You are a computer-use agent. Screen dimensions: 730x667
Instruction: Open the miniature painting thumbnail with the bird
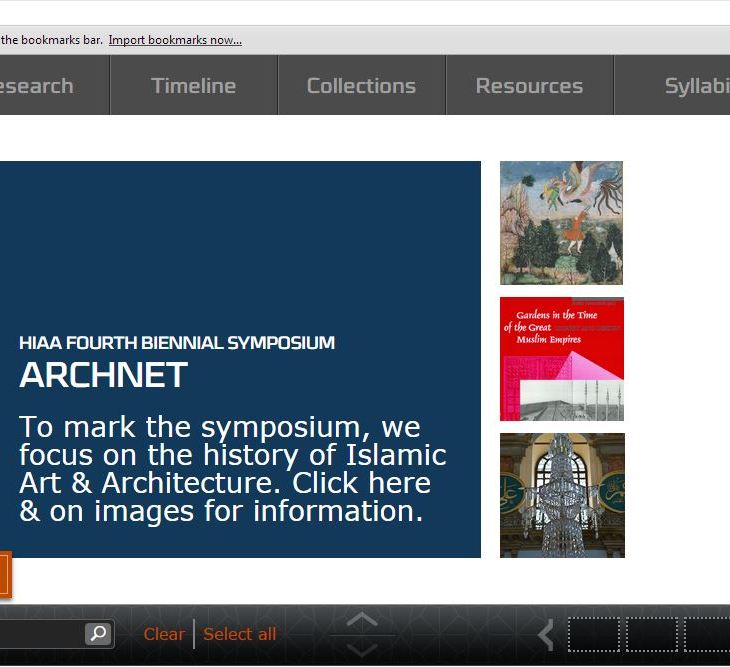point(561,223)
